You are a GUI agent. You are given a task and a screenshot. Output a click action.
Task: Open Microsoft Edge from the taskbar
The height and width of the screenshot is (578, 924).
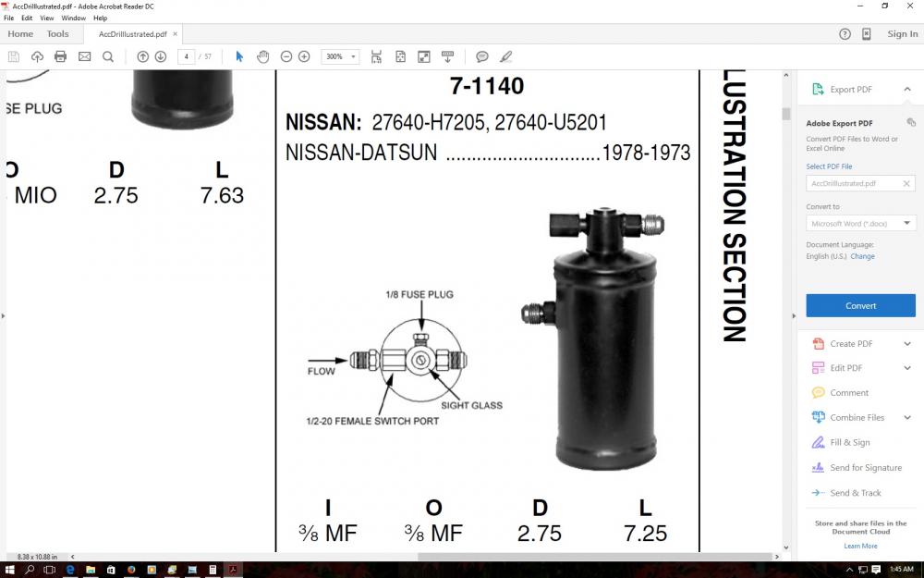[x=70, y=570]
